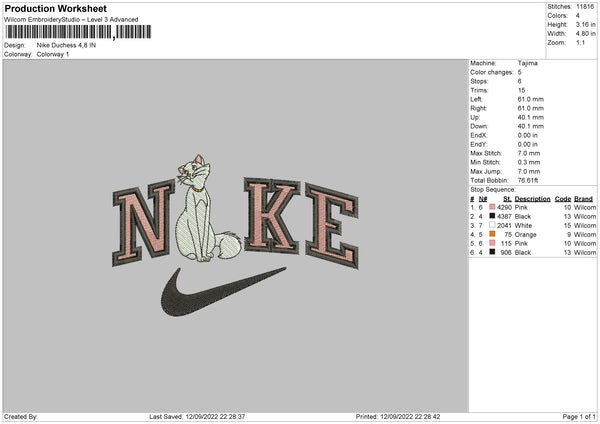Click 'Printed: 12/09/2022 22:28:42' text
The image size is (600, 424).
(x=398, y=417)
